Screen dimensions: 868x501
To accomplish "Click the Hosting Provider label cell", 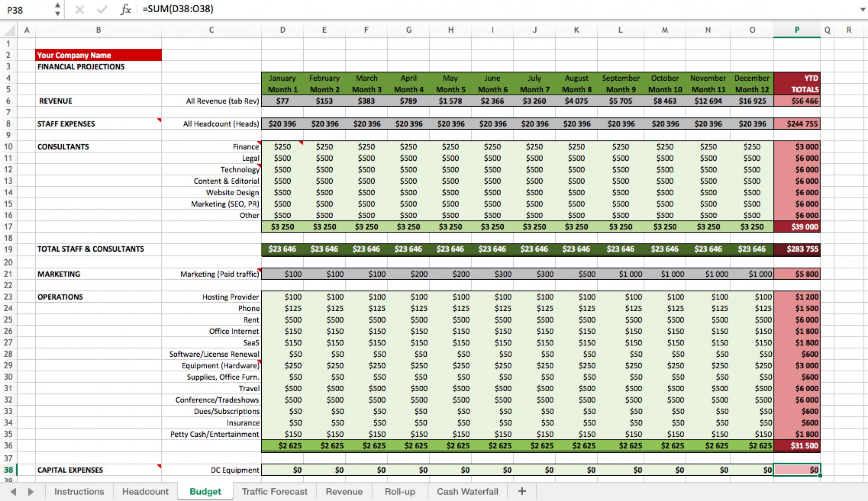I will tap(212, 297).
